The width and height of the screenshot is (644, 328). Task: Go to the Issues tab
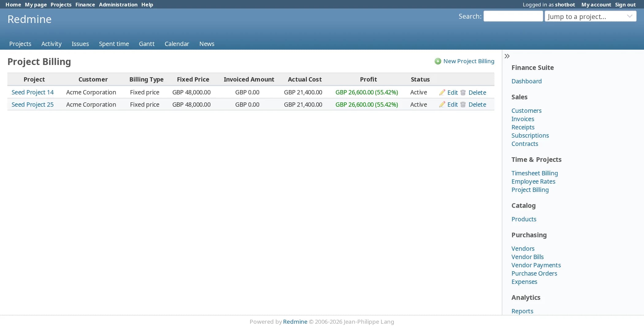(80, 44)
